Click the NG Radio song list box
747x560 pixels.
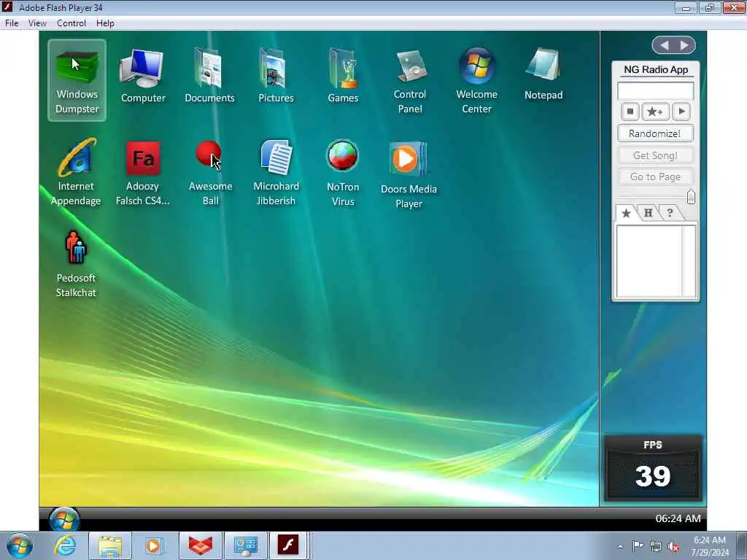[x=649, y=262]
